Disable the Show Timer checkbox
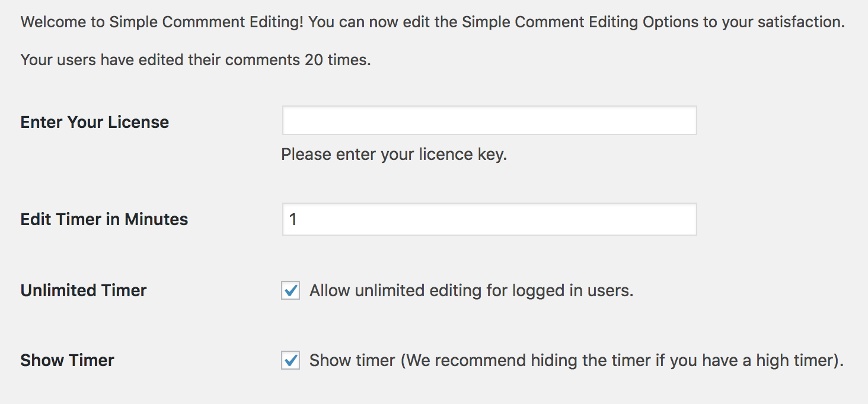 click(x=291, y=360)
